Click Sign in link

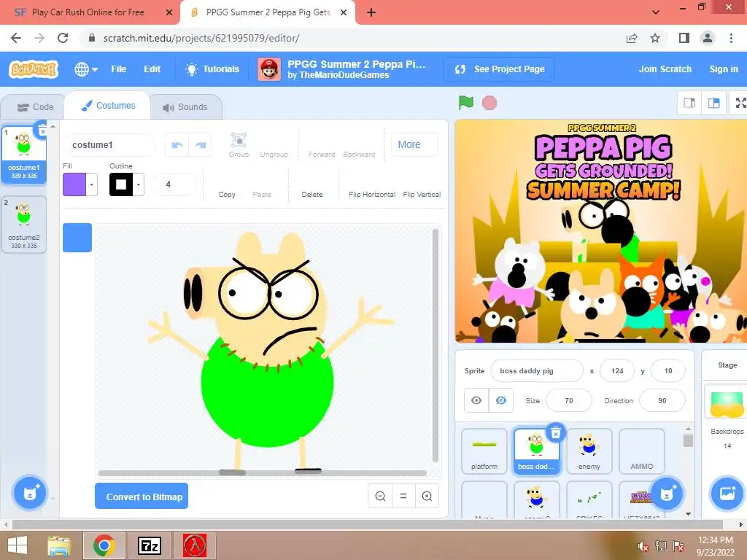pos(723,69)
